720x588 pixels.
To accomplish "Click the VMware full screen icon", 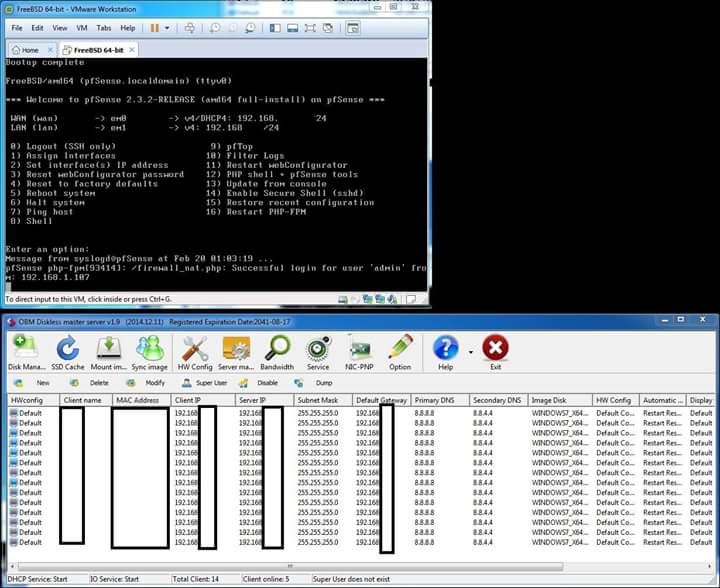I will pos(310,28).
